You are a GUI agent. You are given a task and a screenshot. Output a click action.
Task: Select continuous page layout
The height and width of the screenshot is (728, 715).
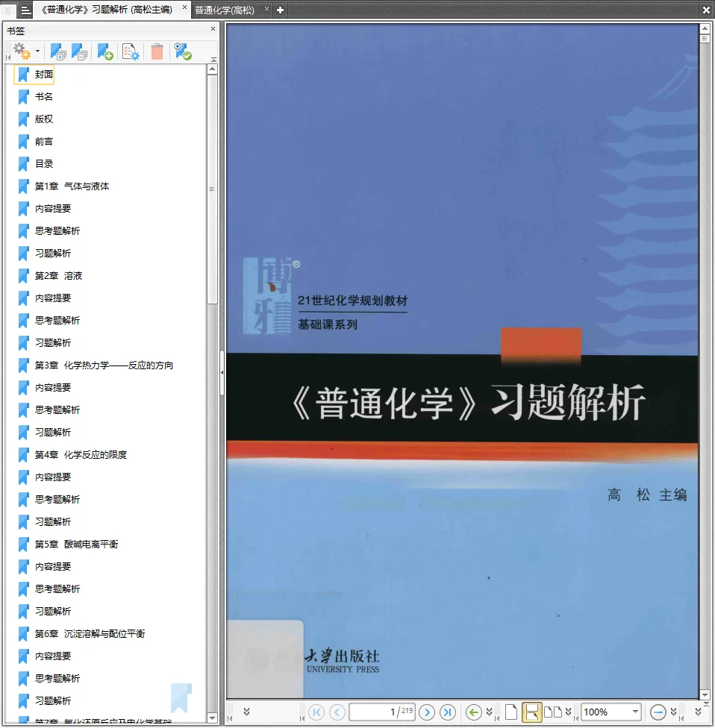pyautogui.click(x=532, y=712)
